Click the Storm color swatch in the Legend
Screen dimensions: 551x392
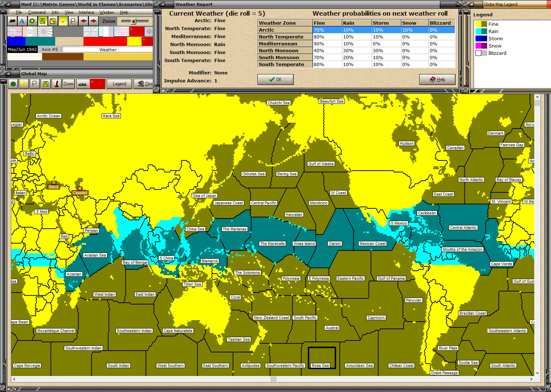[x=481, y=38]
